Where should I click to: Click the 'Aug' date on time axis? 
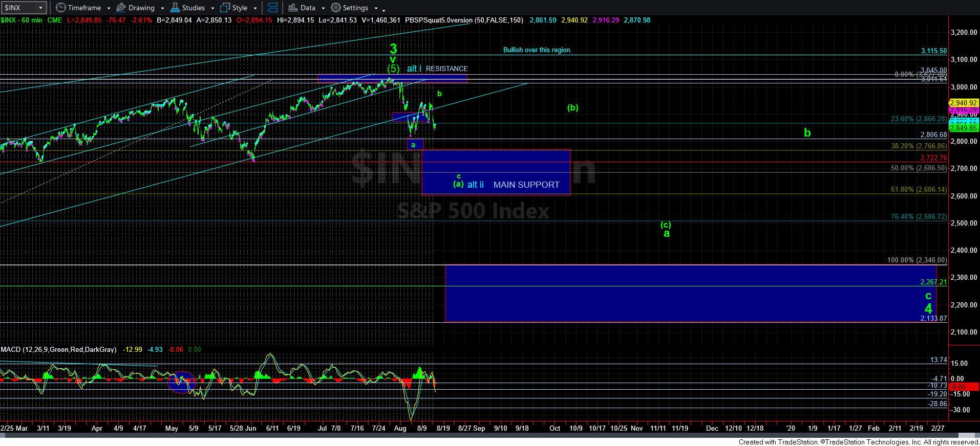(x=401, y=428)
